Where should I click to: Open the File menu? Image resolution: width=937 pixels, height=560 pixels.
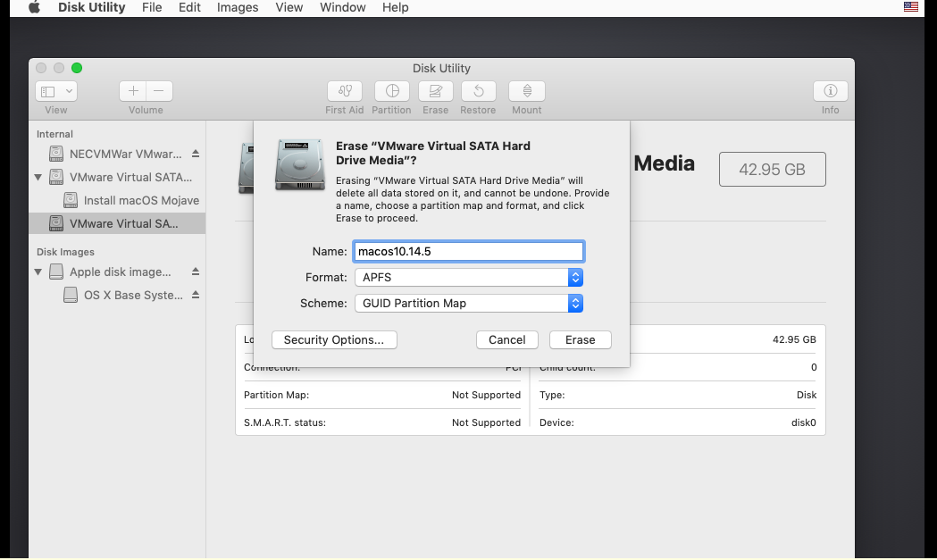tap(152, 7)
